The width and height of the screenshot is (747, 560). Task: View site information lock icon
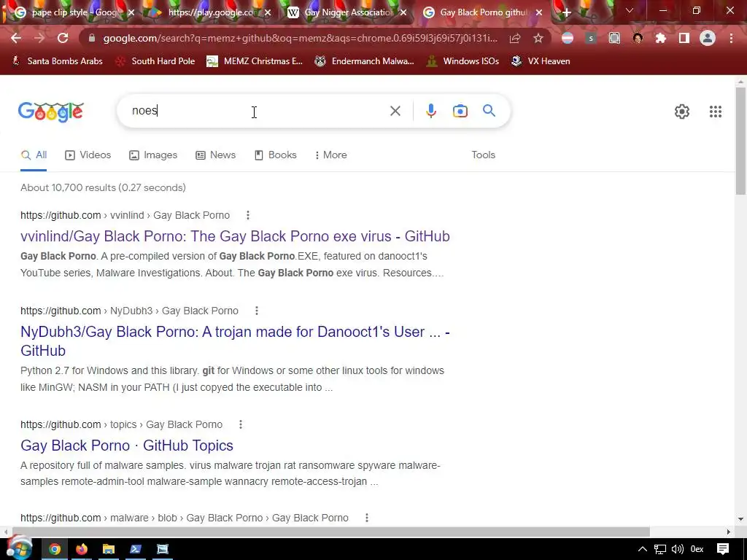92,39
